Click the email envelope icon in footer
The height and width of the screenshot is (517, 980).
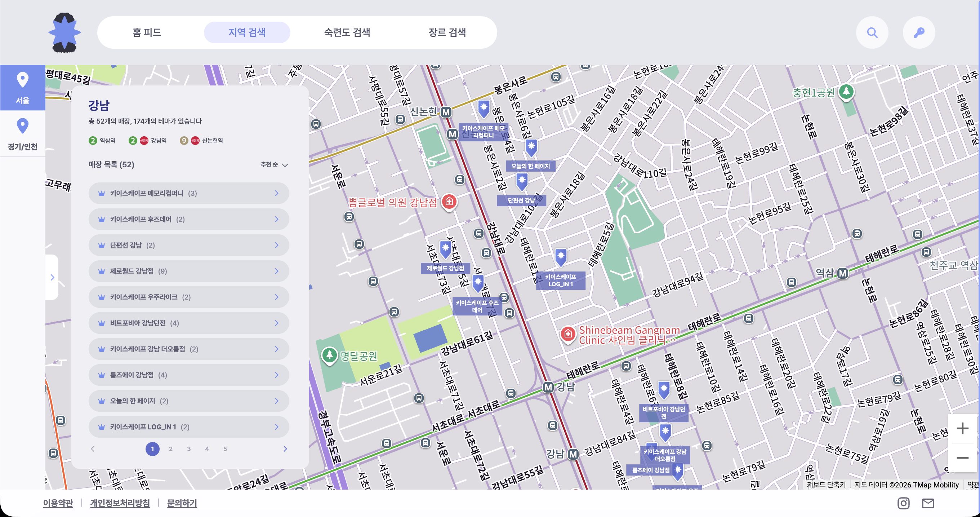click(x=928, y=503)
